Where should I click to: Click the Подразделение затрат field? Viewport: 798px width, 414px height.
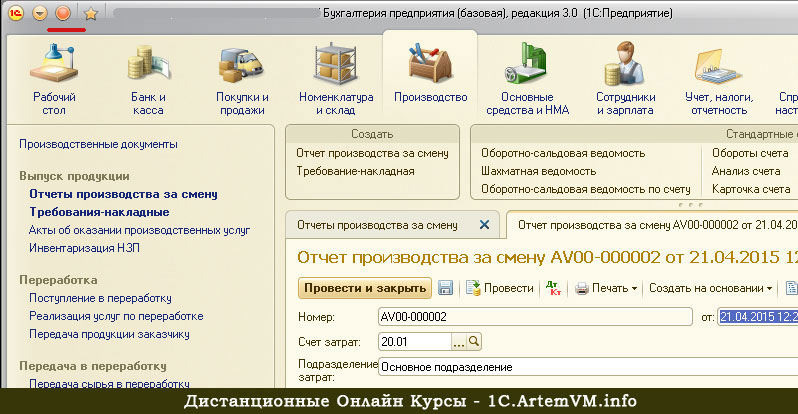tap(588, 367)
